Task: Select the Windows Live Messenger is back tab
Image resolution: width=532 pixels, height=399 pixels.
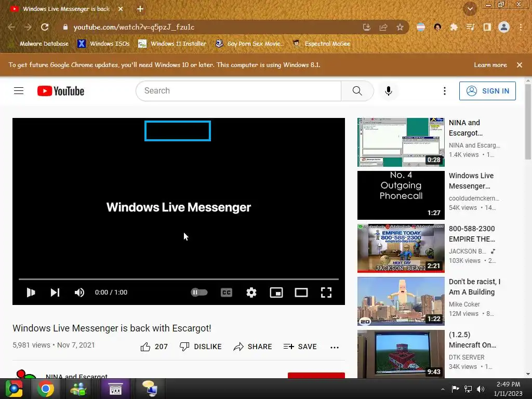Action: [66, 9]
